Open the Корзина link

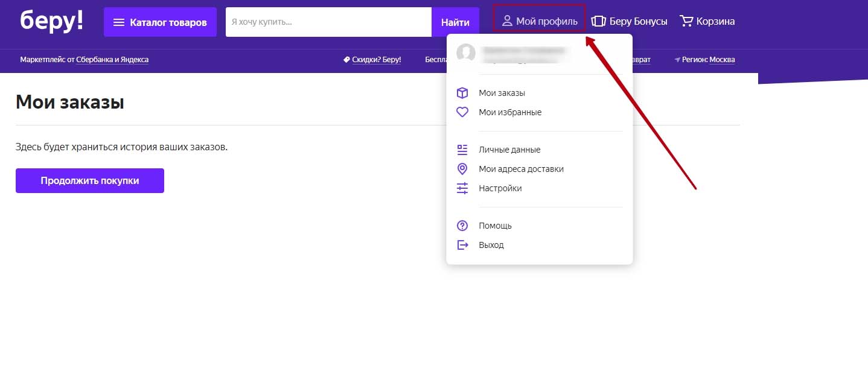tap(707, 21)
